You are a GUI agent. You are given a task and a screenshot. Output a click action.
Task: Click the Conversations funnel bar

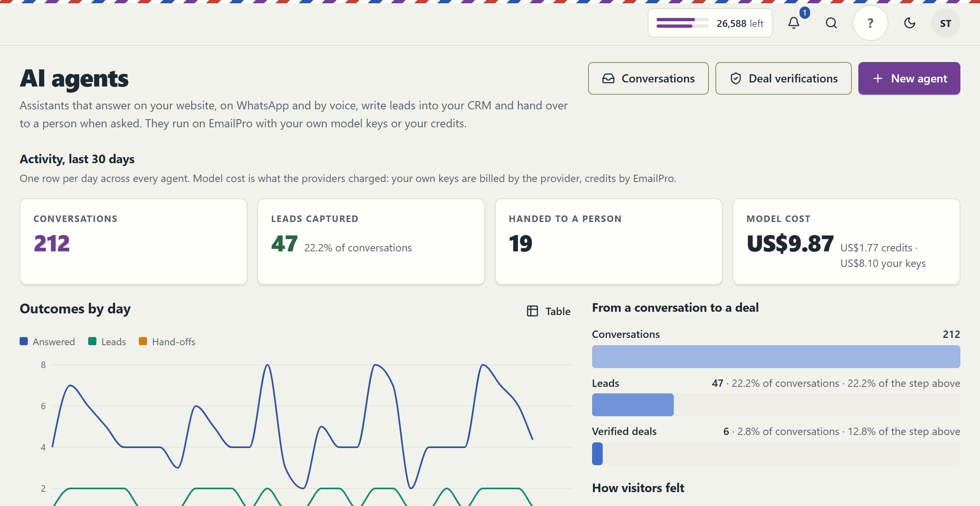(776, 357)
